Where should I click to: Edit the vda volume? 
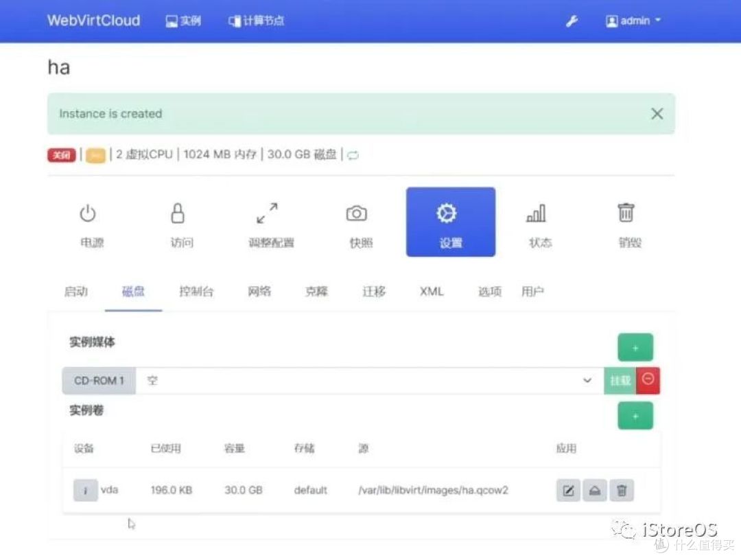point(569,491)
